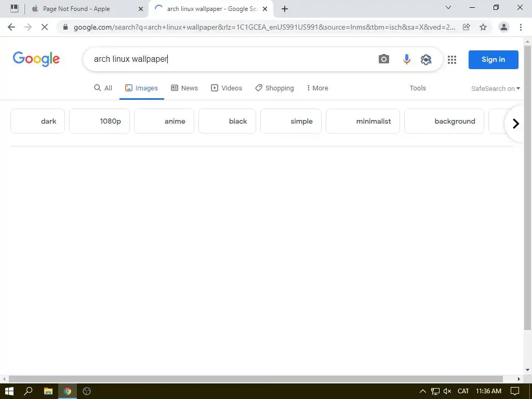Open the 11:36 AM clock
This screenshot has width=532, height=399.
[488, 391]
